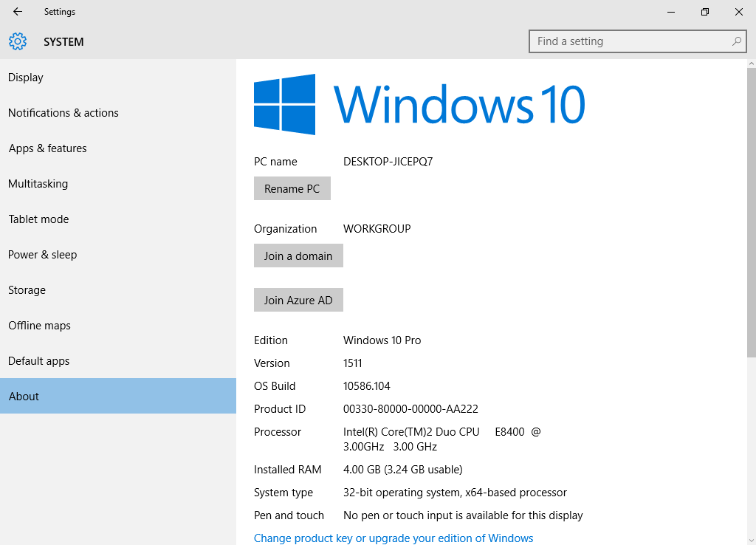
Task: Minimize the Settings window
Action: click(670, 12)
